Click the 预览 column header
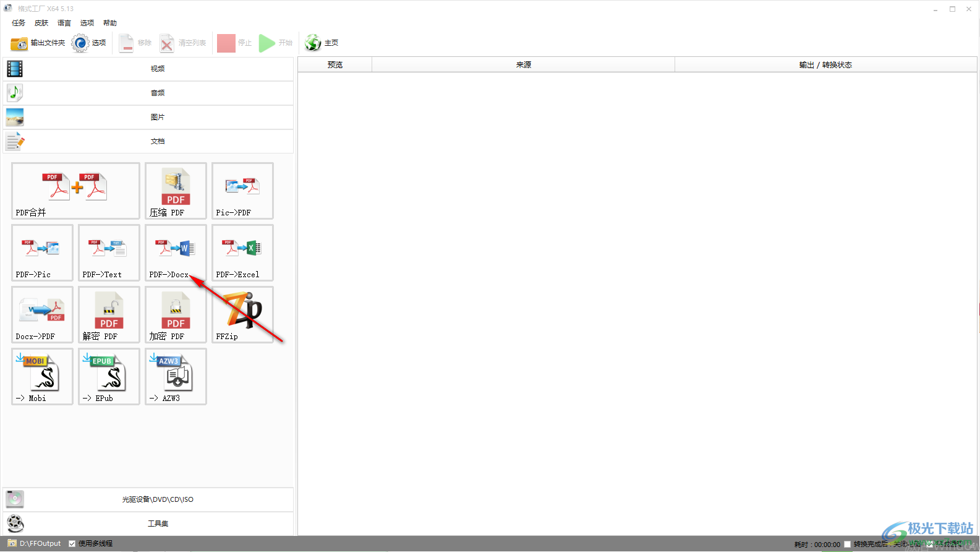This screenshot has width=980, height=552. point(335,64)
